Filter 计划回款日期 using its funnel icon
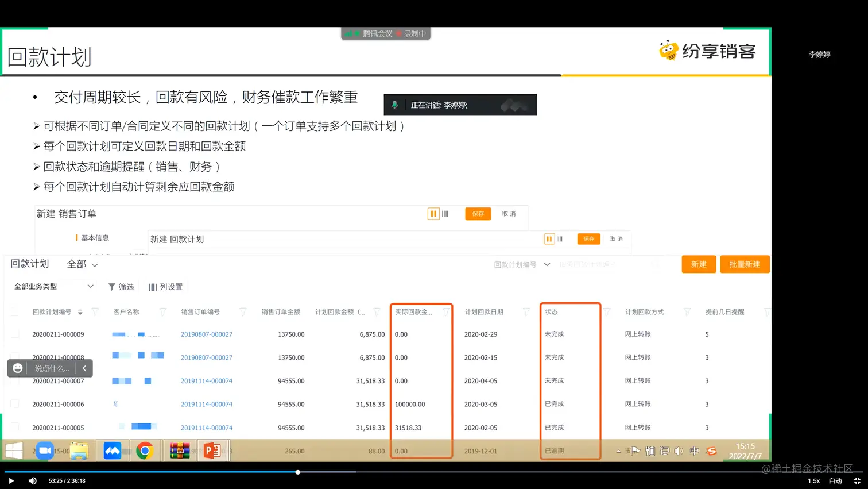Image resolution: width=868 pixels, height=489 pixels. [x=526, y=312]
